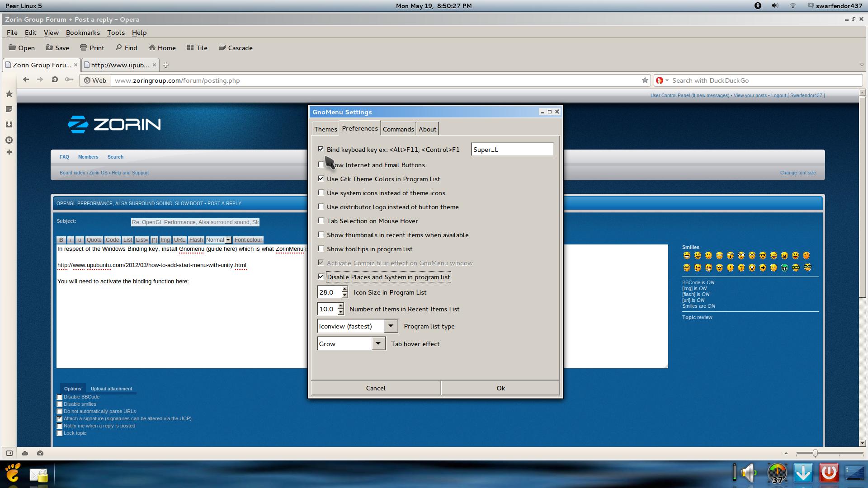
Task: Click the Cascade windows toolbar button
Action: [235, 48]
